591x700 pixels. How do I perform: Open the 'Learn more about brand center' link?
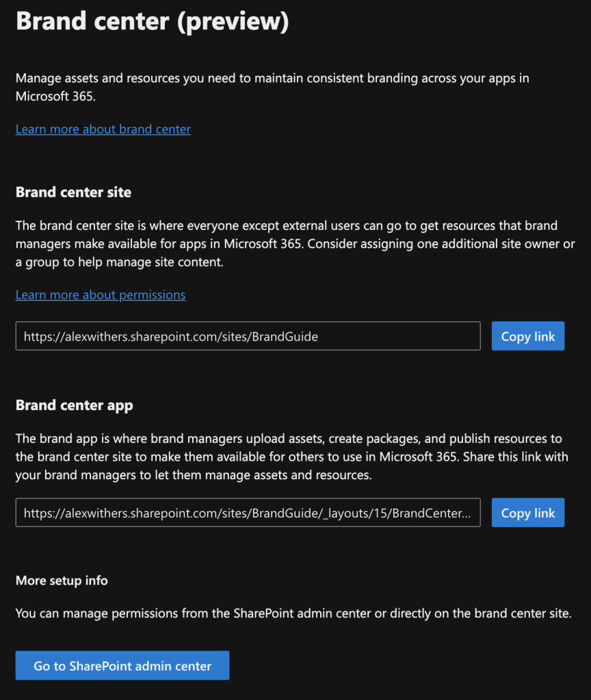coord(103,129)
